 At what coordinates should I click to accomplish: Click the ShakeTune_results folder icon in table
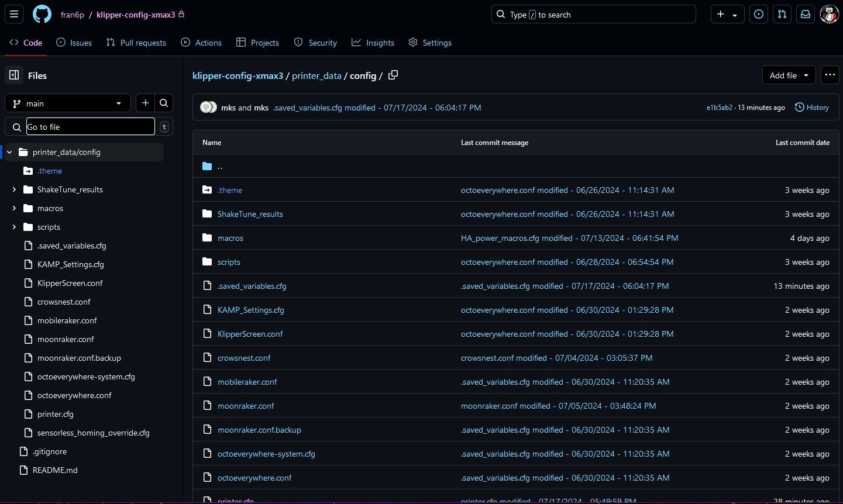[207, 214]
